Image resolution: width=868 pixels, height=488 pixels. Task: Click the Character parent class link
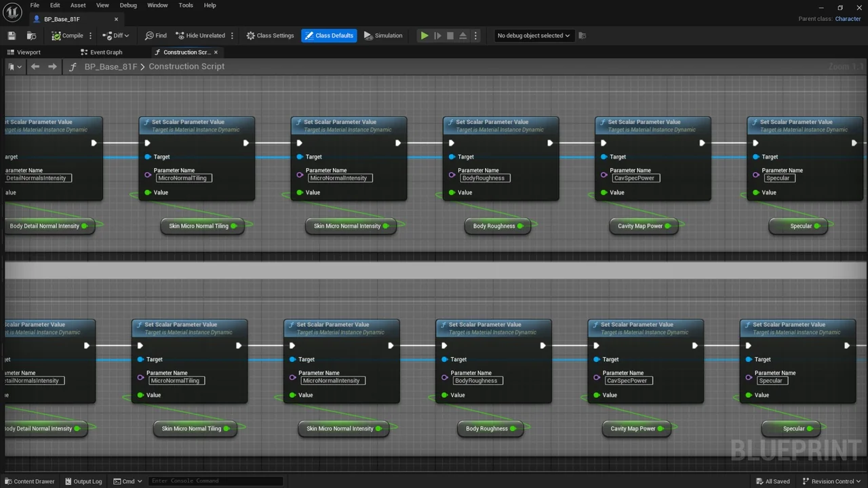tap(848, 19)
